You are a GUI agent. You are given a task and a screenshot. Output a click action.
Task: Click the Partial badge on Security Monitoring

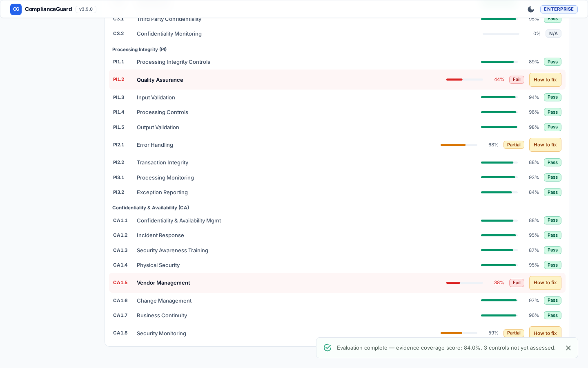[x=514, y=333]
